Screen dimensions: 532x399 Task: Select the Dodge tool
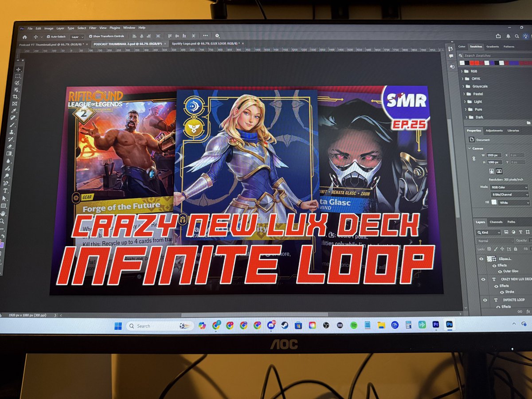tap(7, 176)
